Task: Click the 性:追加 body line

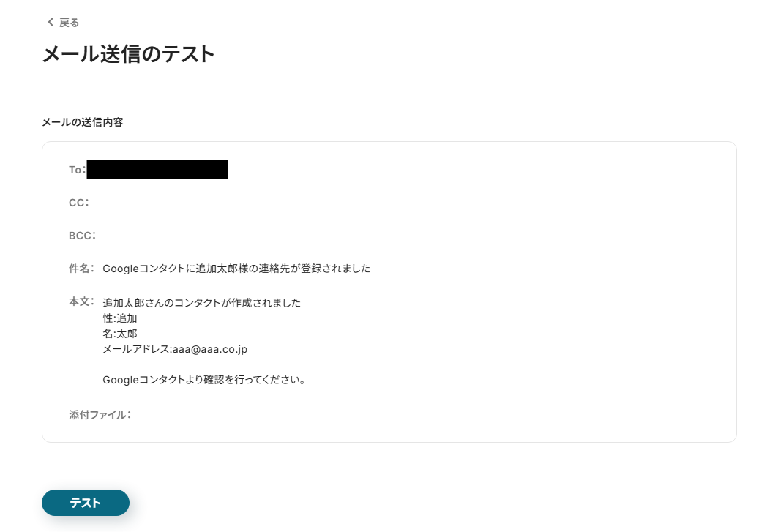Action: [119, 318]
